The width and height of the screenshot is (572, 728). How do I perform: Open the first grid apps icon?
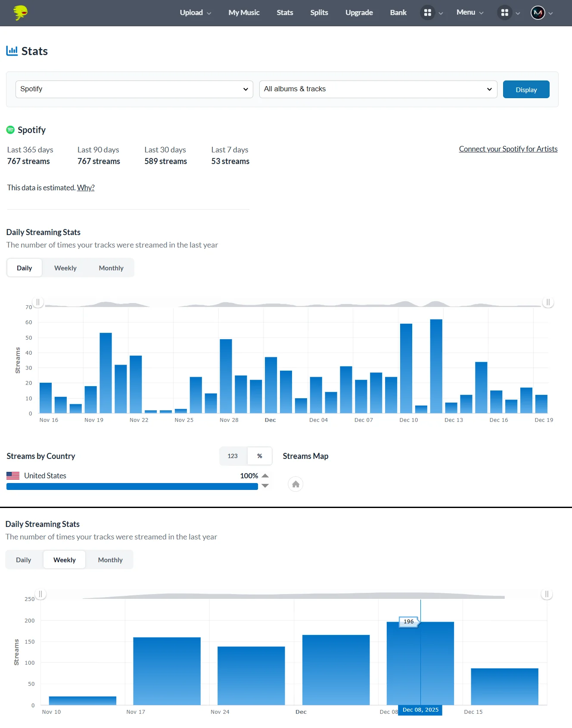pos(427,12)
